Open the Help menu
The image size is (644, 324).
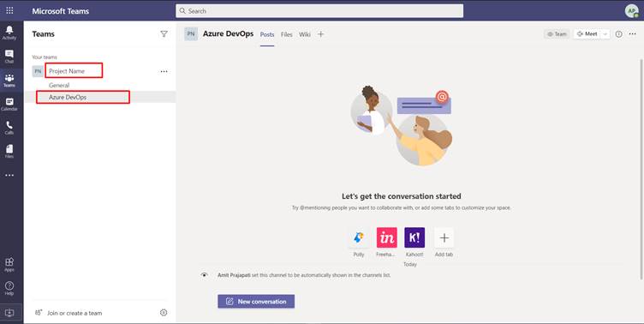(9, 288)
